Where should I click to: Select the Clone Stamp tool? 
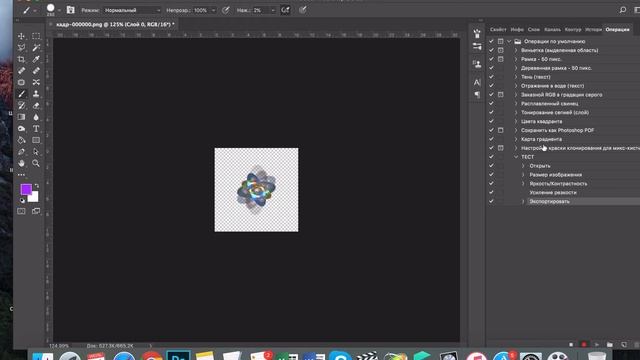(x=36, y=94)
